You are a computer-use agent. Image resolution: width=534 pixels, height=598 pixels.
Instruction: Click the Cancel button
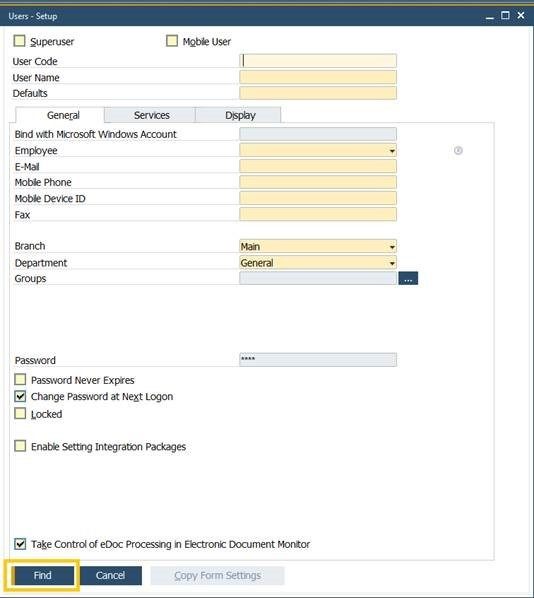[111, 575]
